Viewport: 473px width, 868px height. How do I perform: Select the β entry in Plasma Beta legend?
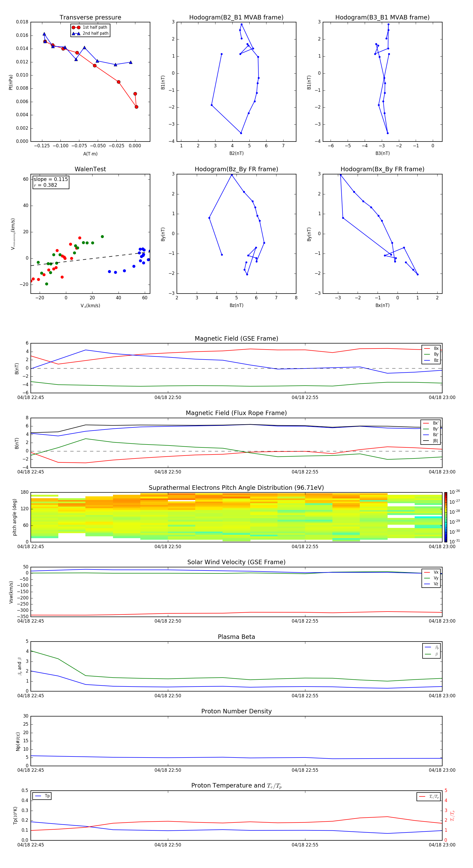point(431,654)
